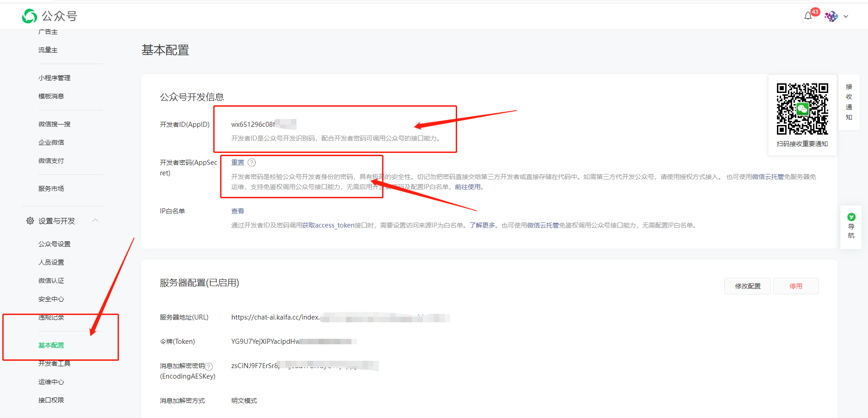Open 接口权限 menu item

[51, 400]
